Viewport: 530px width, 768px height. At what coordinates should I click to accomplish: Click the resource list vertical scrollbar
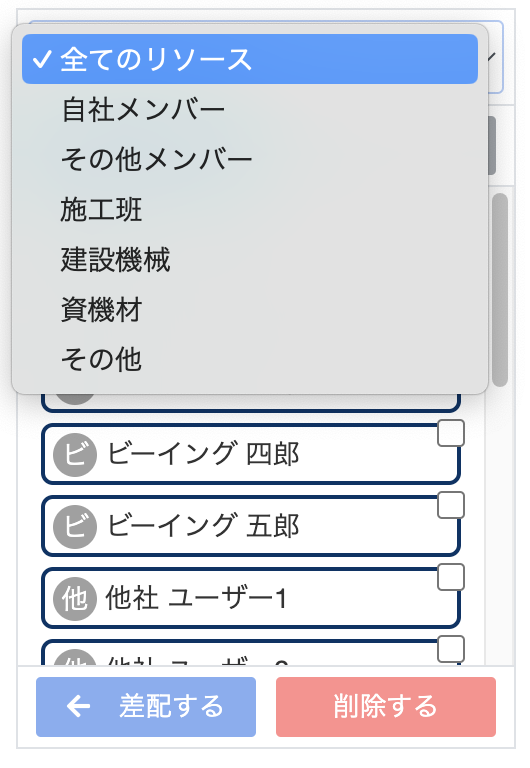(x=500, y=290)
